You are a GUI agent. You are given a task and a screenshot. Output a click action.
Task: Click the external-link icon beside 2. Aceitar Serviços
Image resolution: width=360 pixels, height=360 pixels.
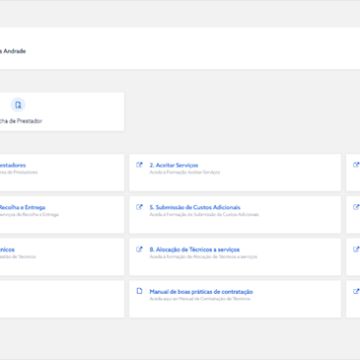coord(139,165)
